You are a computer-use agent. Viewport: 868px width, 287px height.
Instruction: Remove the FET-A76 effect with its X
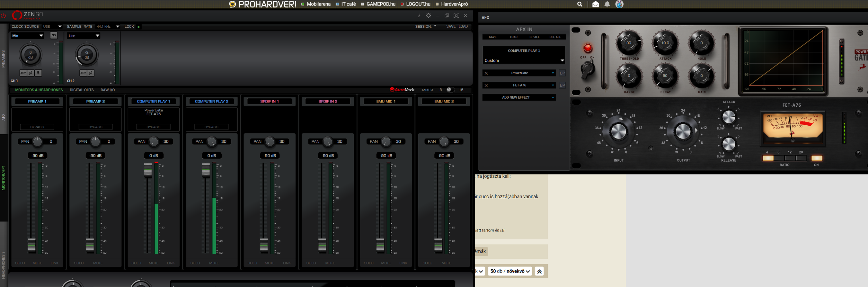click(x=486, y=85)
